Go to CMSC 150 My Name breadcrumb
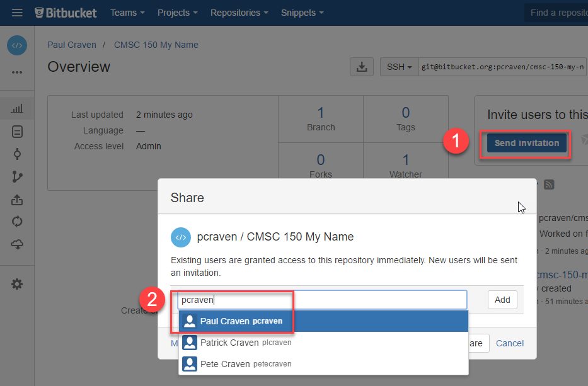 (156, 45)
